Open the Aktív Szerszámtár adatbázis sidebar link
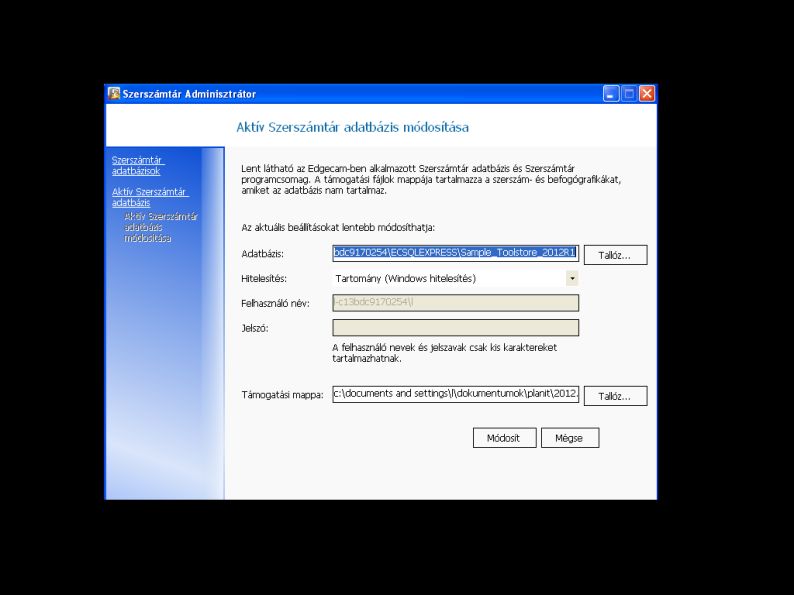The width and height of the screenshot is (794, 595). click(x=150, y=197)
